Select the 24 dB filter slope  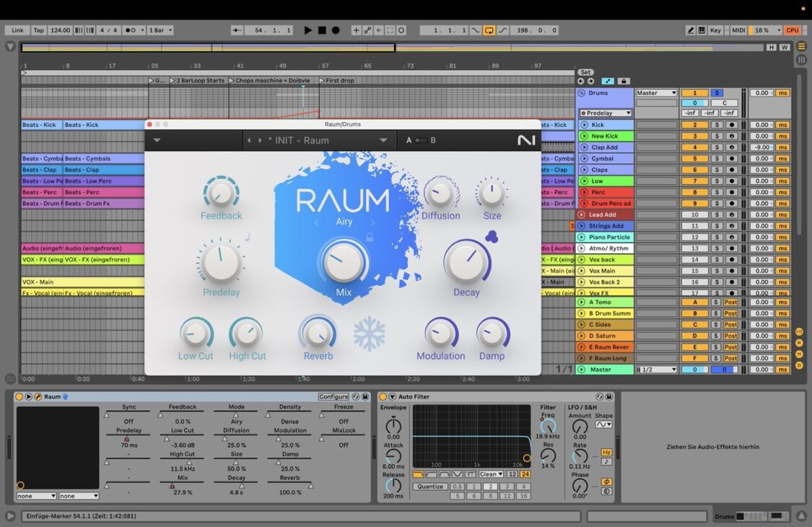[x=525, y=474]
